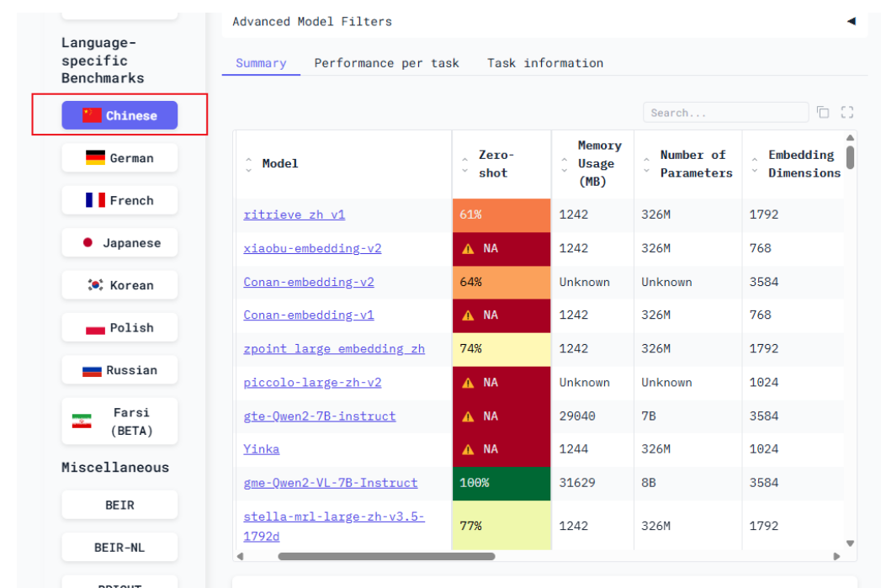The width and height of the screenshot is (881, 588).
Task: Click warning icon in xiaobu-embedding-v2 row
Action: 468,249
